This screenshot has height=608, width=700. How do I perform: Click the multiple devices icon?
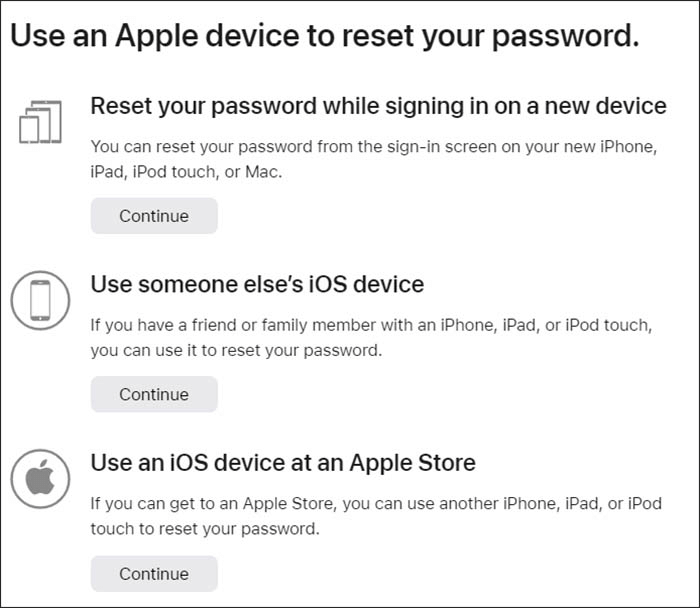tap(40, 122)
